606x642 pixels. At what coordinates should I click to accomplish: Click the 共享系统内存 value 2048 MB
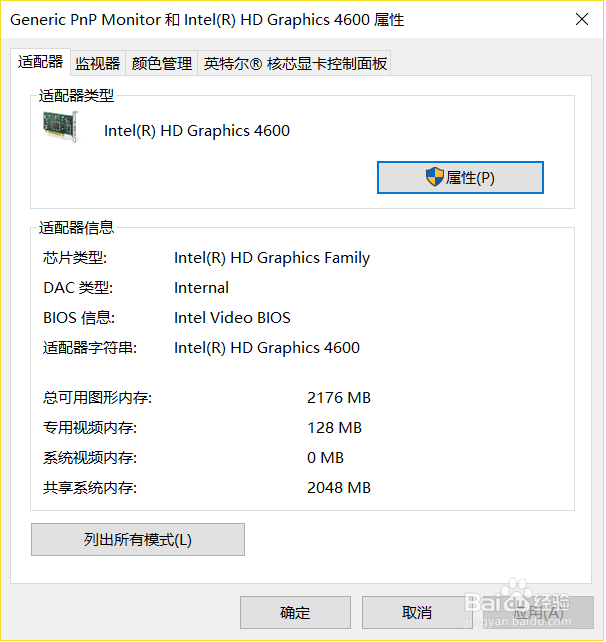tap(339, 488)
